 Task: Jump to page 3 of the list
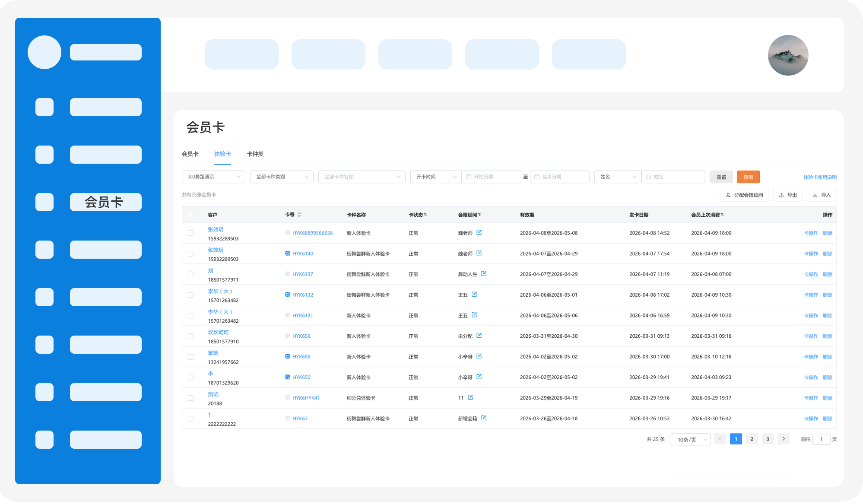click(768, 439)
